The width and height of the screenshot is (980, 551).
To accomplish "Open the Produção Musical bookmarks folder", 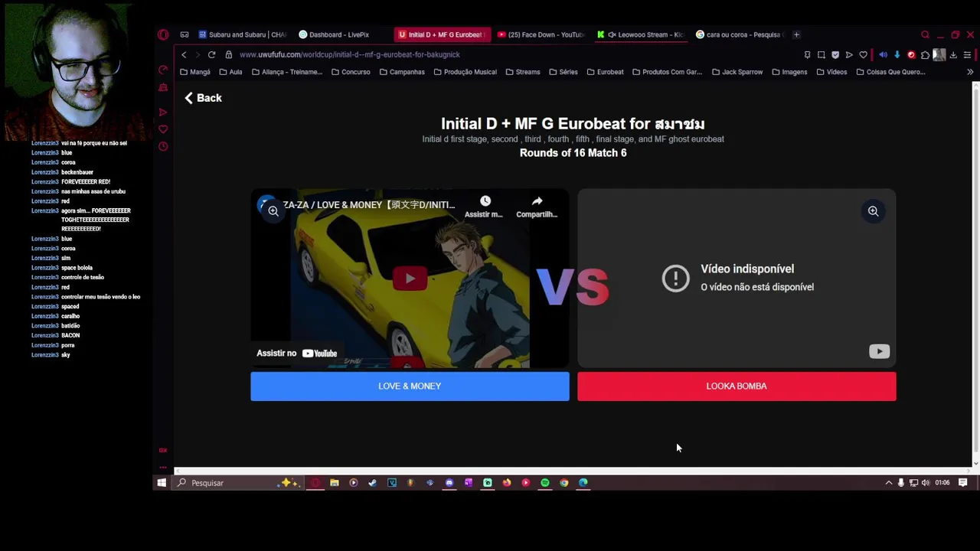I will pyautogui.click(x=465, y=72).
